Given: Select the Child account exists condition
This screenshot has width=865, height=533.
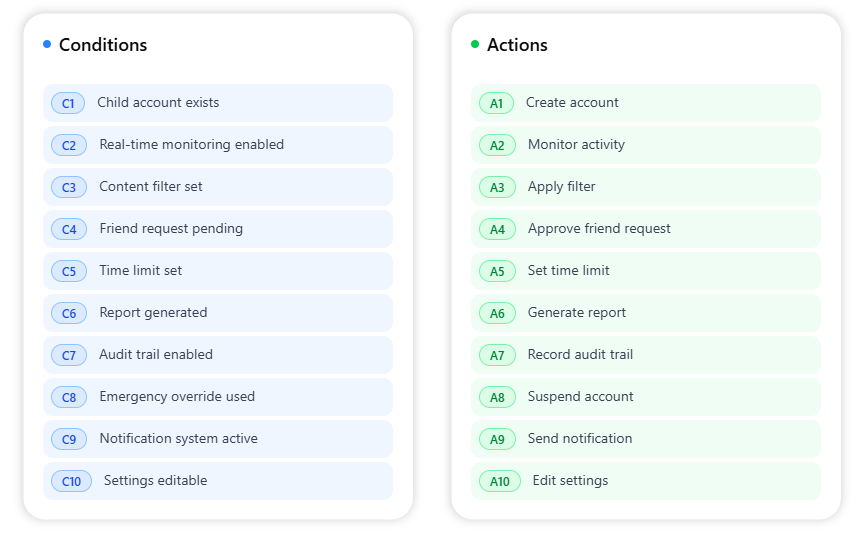Looking at the screenshot, I should (158, 103).
